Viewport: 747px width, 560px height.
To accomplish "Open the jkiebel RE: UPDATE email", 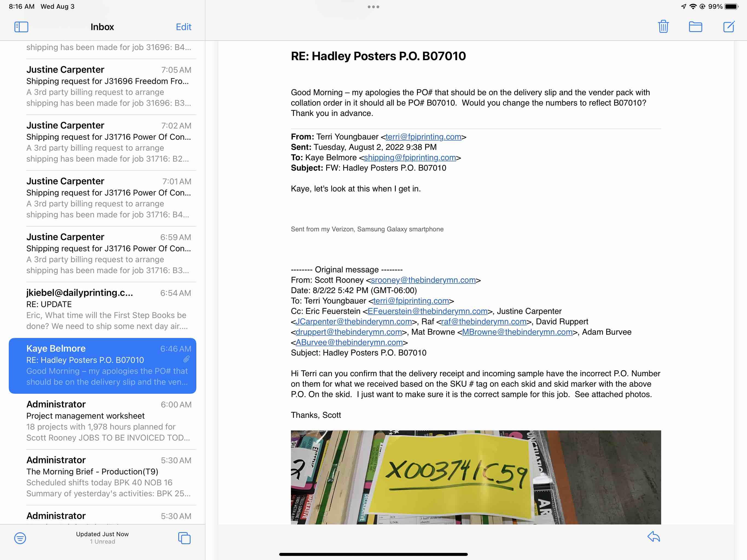I will [108, 309].
